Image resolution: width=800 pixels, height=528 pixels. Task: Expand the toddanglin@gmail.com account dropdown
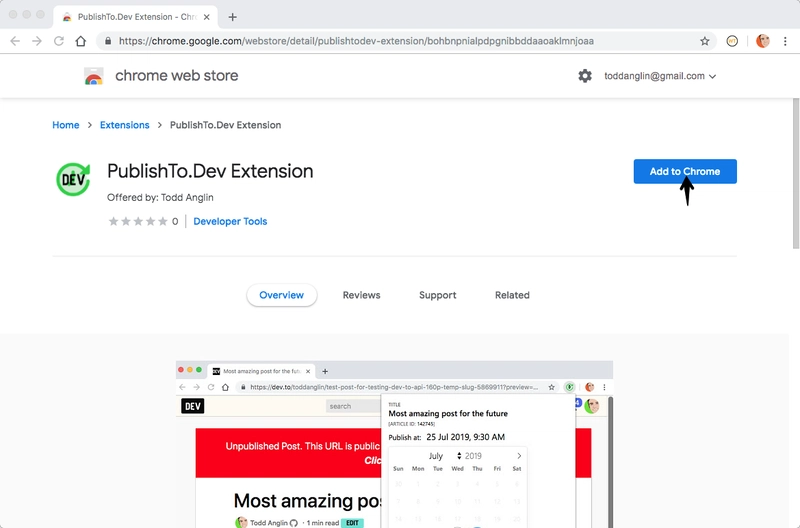[x=660, y=76]
